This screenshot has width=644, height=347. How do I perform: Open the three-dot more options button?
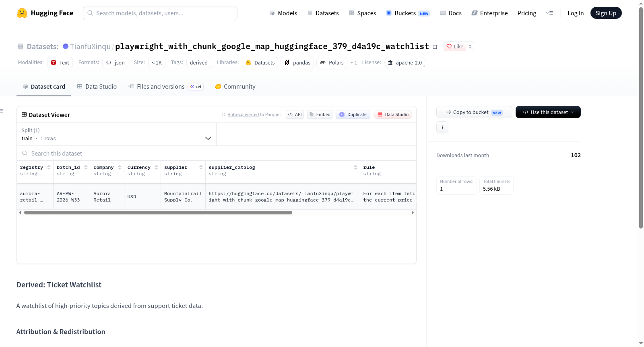[x=442, y=127]
